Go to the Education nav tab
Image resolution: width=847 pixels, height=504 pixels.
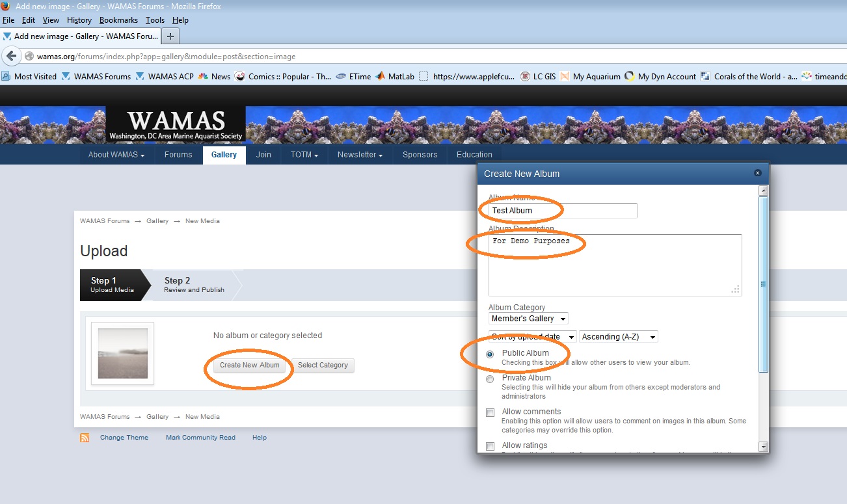point(474,155)
